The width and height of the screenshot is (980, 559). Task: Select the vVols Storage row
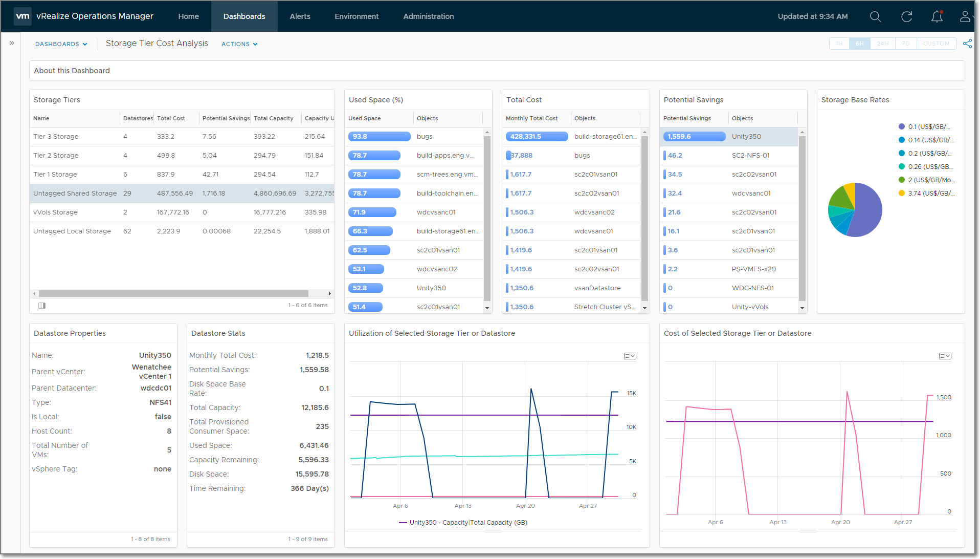point(182,212)
